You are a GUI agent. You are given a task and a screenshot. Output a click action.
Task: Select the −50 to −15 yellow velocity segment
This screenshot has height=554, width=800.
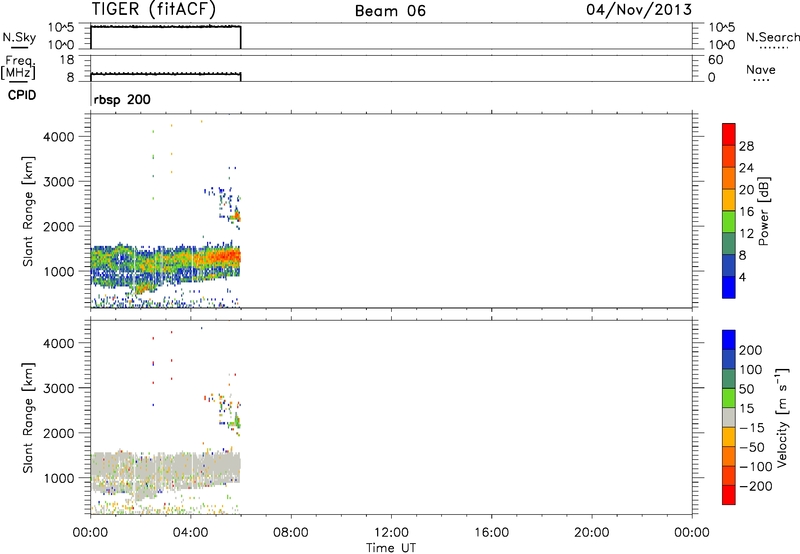[x=729, y=437]
